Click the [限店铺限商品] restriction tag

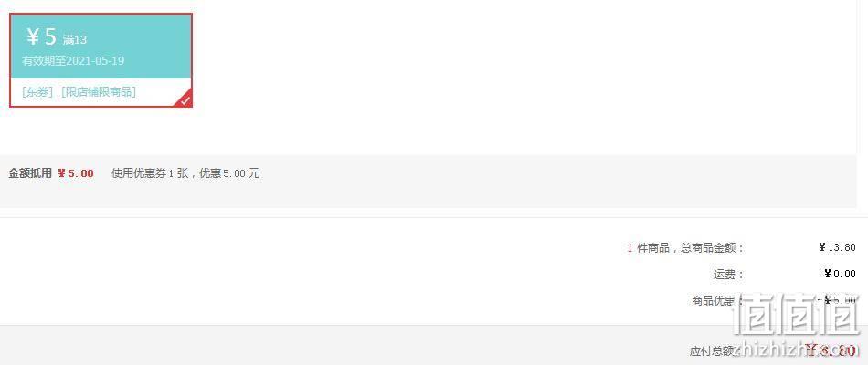click(x=99, y=92)
